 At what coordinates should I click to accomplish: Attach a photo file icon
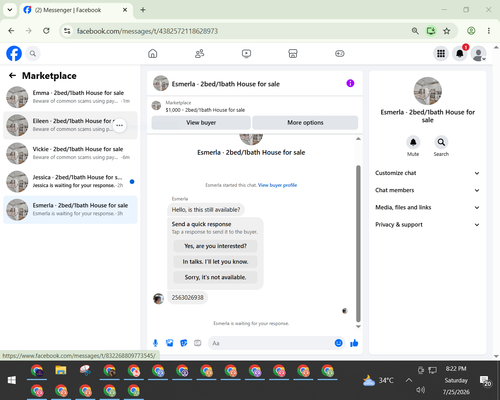(x=170, y=343)
